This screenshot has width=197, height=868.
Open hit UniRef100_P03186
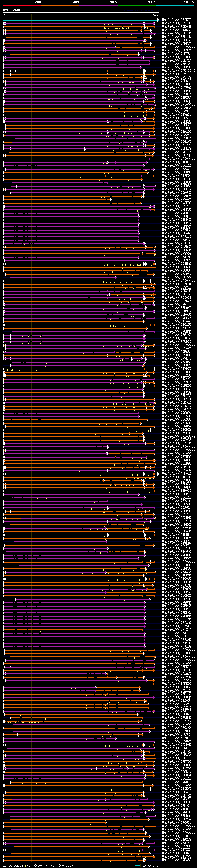point(177,548)
